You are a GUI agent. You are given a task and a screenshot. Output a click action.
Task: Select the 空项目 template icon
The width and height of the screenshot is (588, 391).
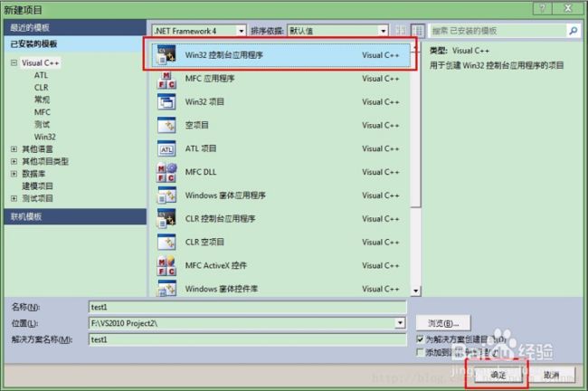point(166,125)
